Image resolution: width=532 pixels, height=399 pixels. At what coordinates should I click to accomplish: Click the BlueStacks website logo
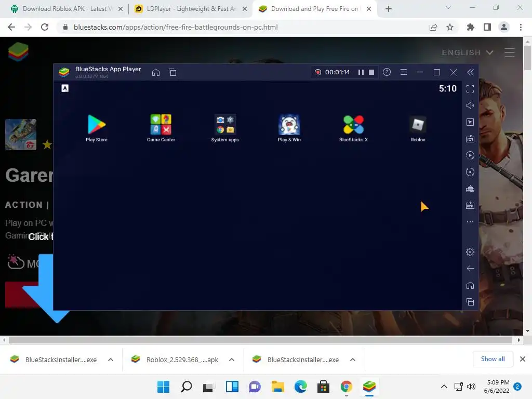click(x=18, y=52)
